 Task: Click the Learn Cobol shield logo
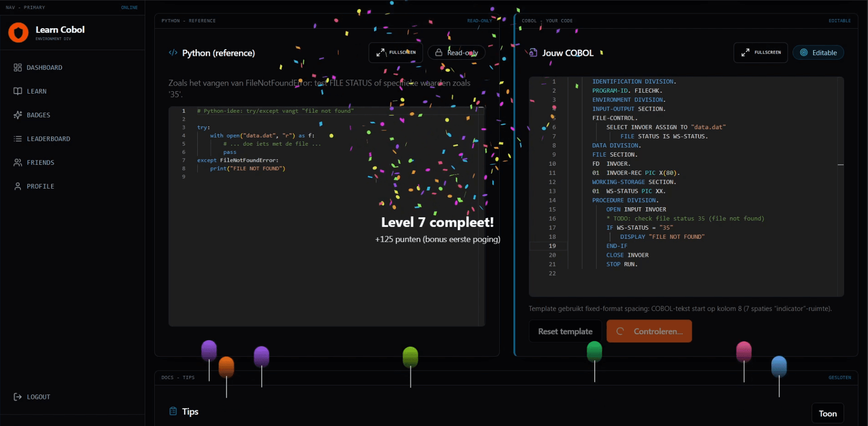[18, 32]
